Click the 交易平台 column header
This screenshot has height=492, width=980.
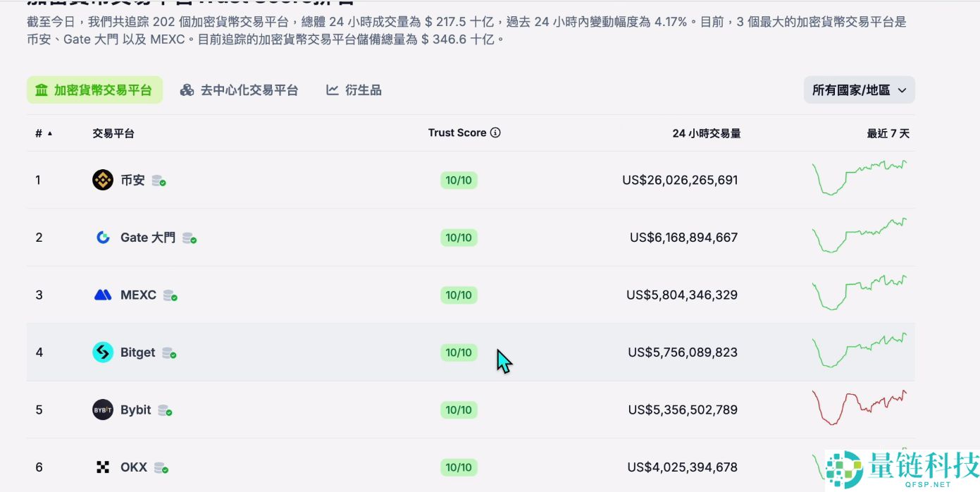(x=113, y=133)
